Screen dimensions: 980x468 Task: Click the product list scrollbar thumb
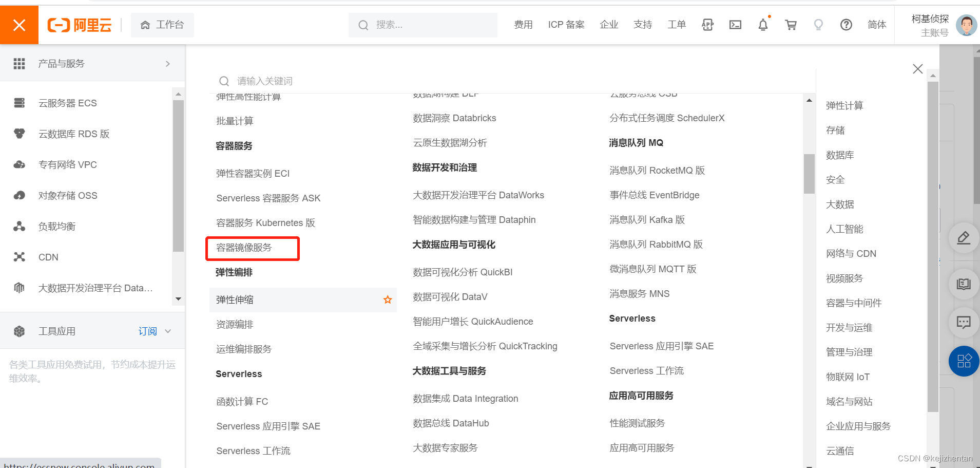pos(809,174)
